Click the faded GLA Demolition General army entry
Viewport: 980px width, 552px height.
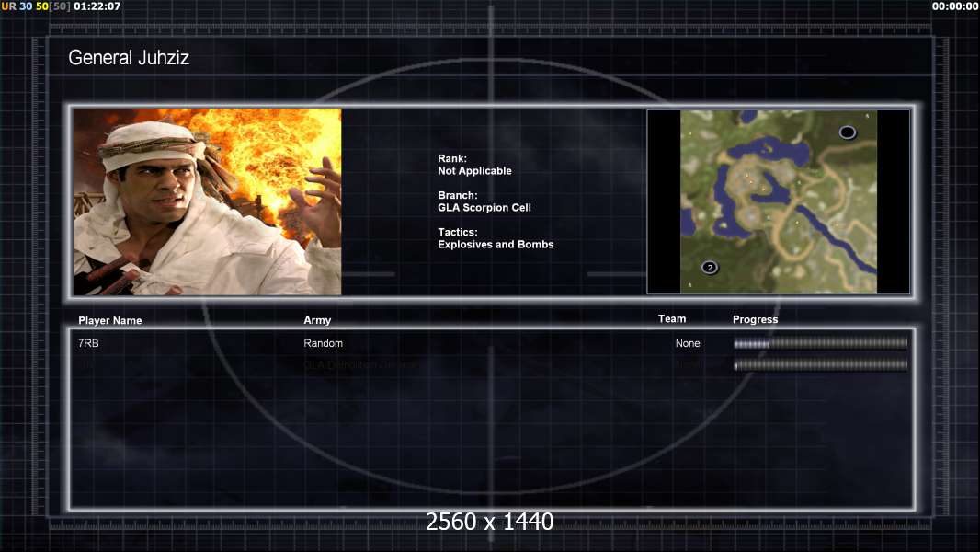click(x=360, y=364)
